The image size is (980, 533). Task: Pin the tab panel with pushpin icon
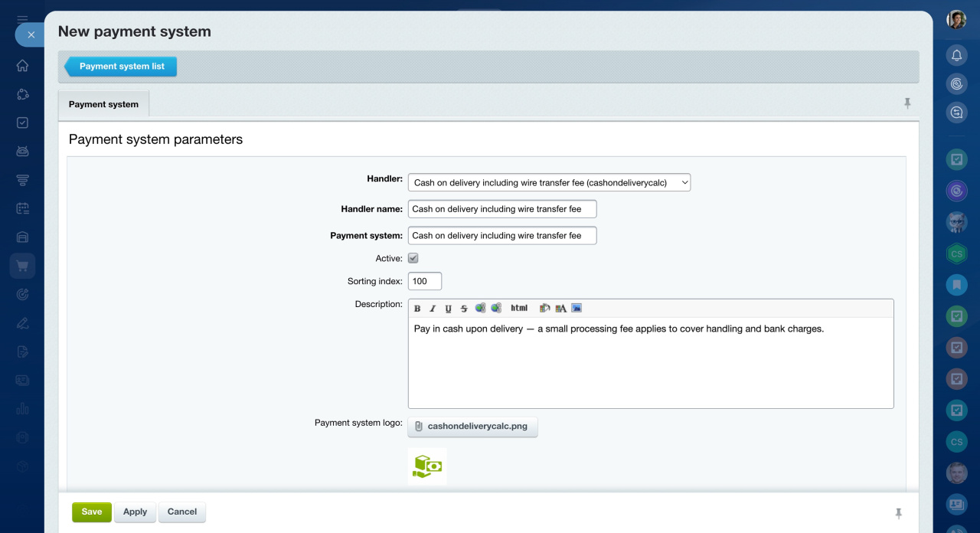pos(907,103)
